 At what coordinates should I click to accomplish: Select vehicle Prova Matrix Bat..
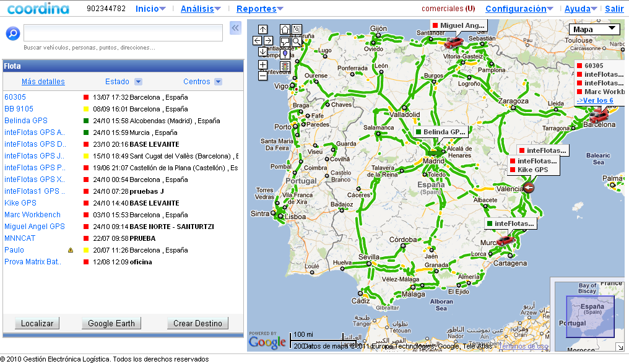33,262
